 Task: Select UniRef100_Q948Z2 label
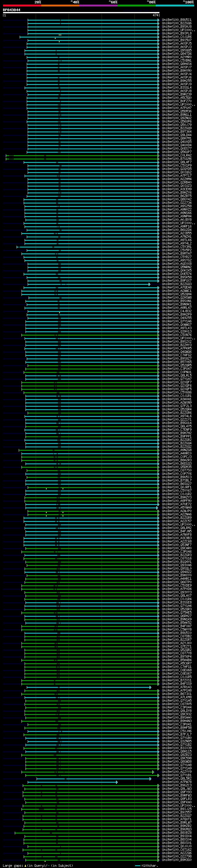click(176, 571)
